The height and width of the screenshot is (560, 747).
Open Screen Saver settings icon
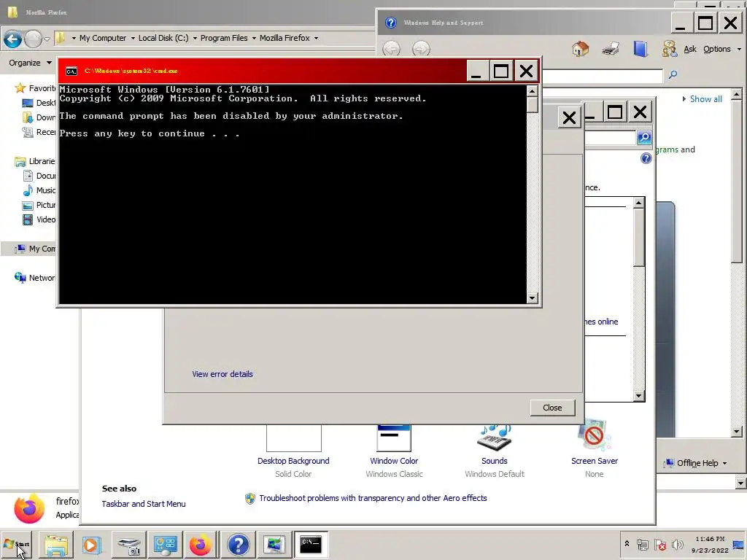(594, 435)
